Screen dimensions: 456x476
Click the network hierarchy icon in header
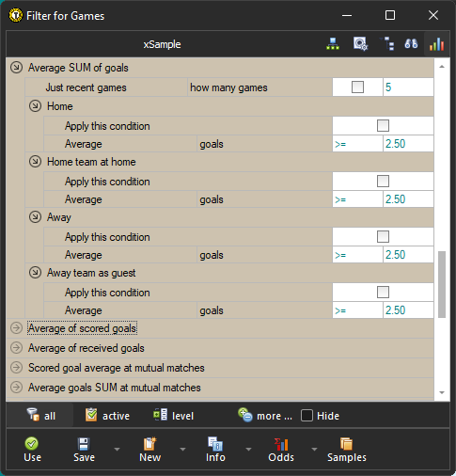pyautogui.click(x=333, y=44)
